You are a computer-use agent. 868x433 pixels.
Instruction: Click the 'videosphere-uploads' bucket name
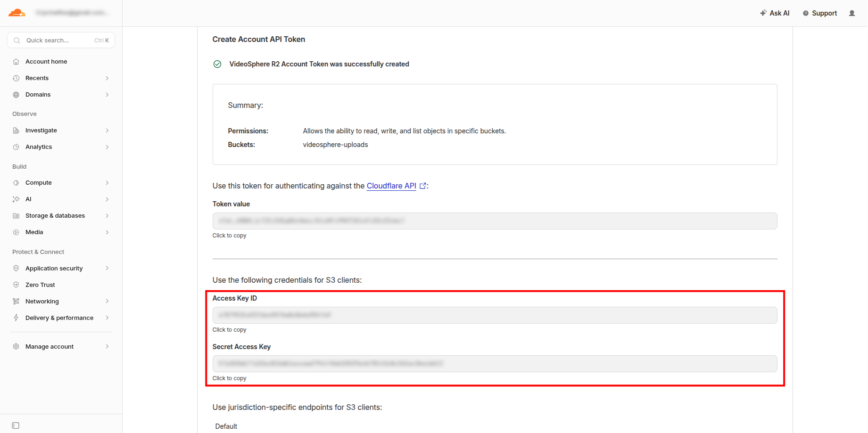click(335, 145)
